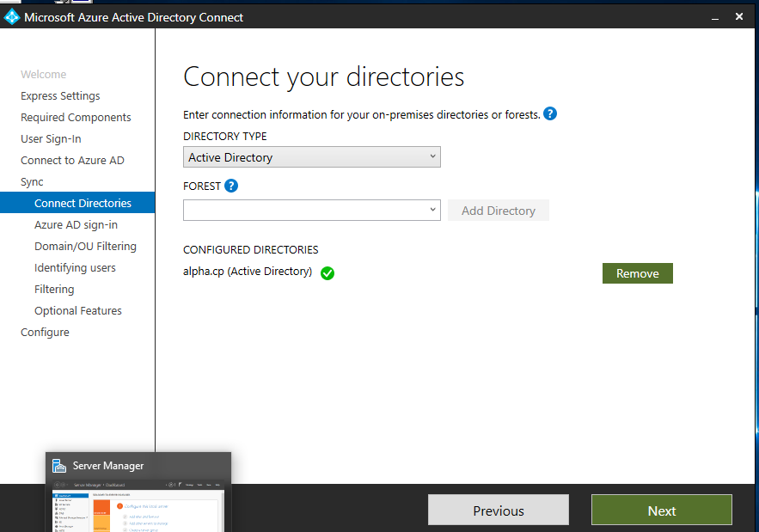Minimize the Azure AD Connect window
The image size is (759, 532).
click(x=715, y=17)
